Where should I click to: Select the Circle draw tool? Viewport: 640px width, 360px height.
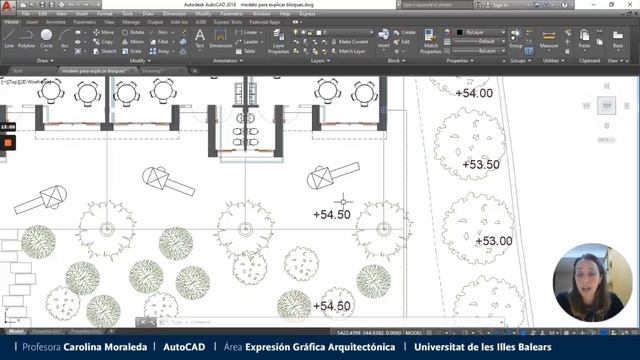click(47, 39)
